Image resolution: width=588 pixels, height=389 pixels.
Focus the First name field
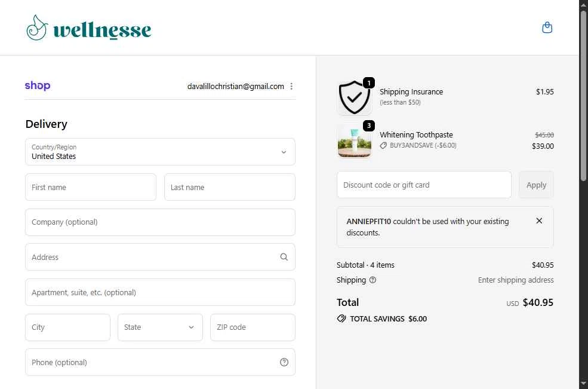(x=91, y=187)
